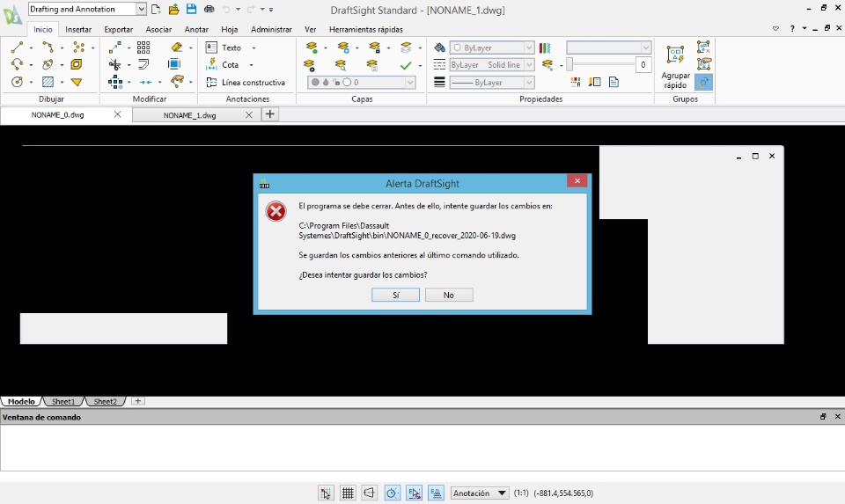Screen dimensions: 845x504
Task: Open the Anotación scale dropdown
Action: coord(480,493)
